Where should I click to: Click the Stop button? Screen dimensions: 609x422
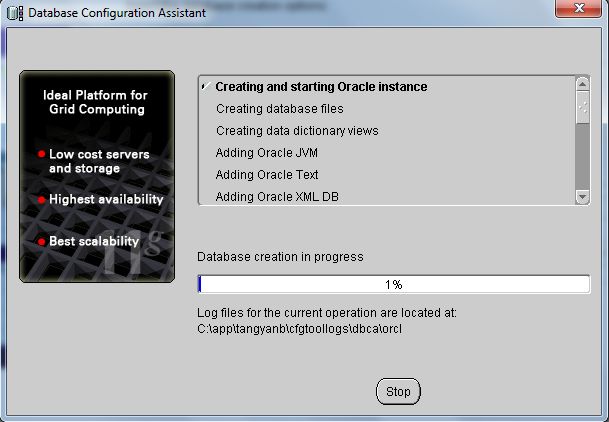pos(398,391)
